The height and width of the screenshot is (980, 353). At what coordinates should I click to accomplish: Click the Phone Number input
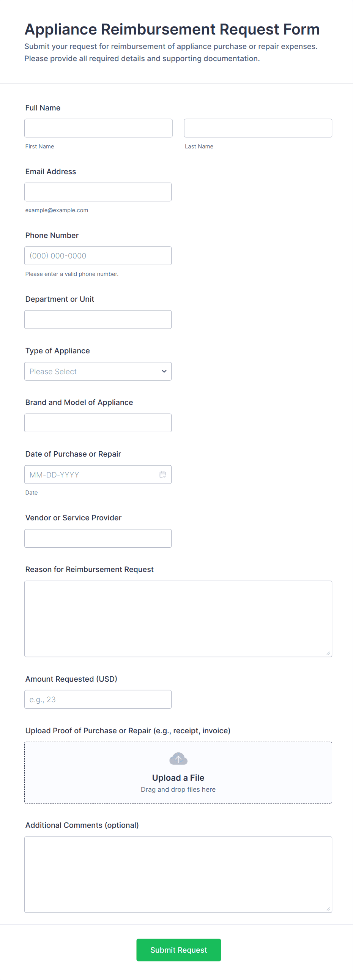(x=98, y=256)
